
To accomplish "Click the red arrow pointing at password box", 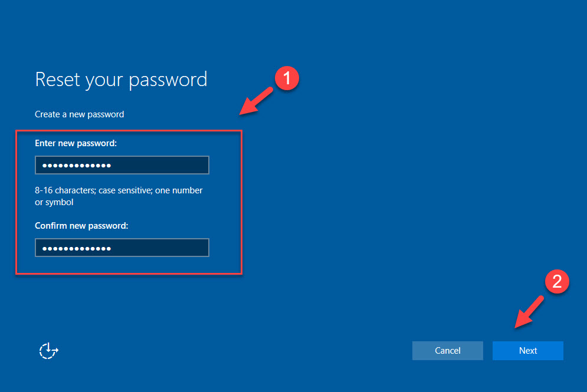I will 257,101.
